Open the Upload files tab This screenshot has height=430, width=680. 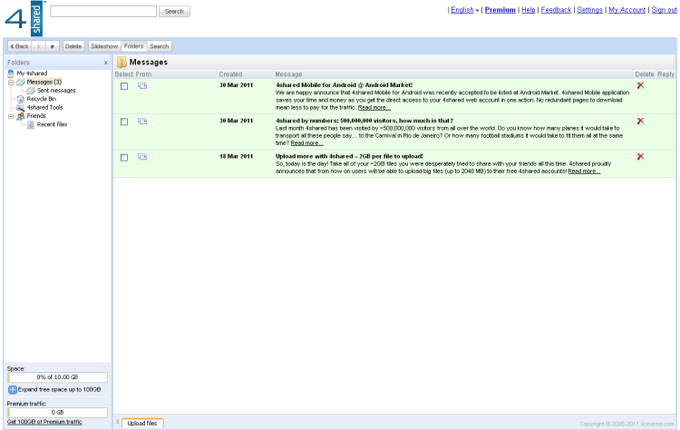pyautogui.click(x=142, y=423)
